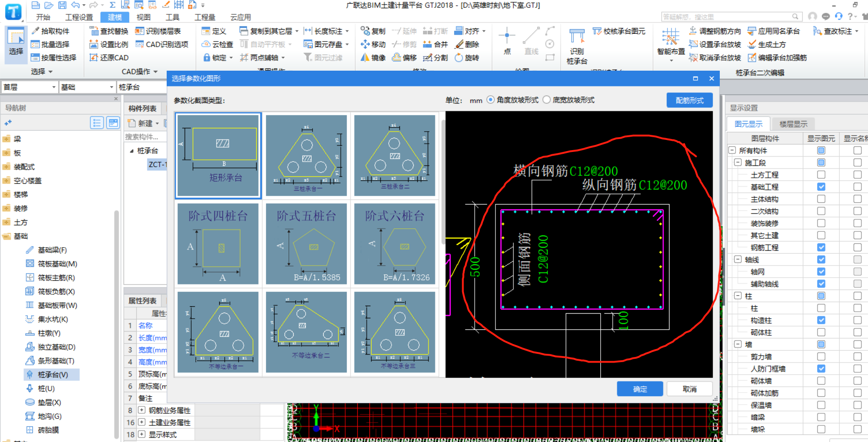The image size is (868, 442).
Task: Toggle 轴网 show element checkbox
Action: [x=821, y=272]
